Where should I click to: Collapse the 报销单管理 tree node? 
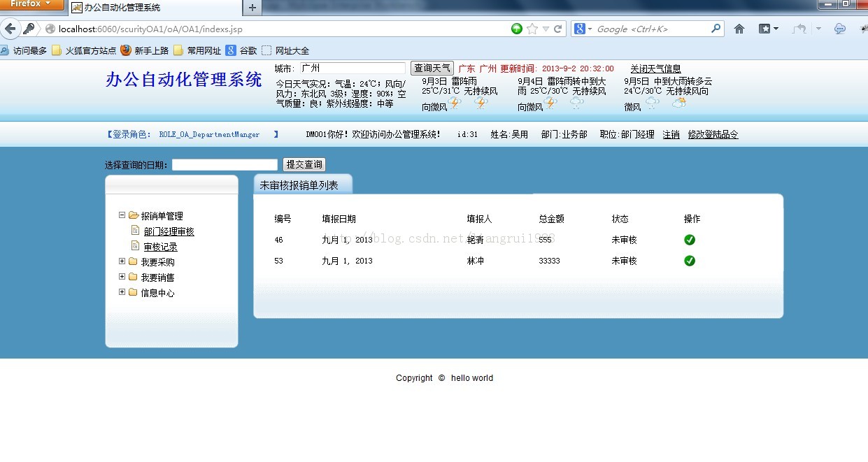(122, 215)
